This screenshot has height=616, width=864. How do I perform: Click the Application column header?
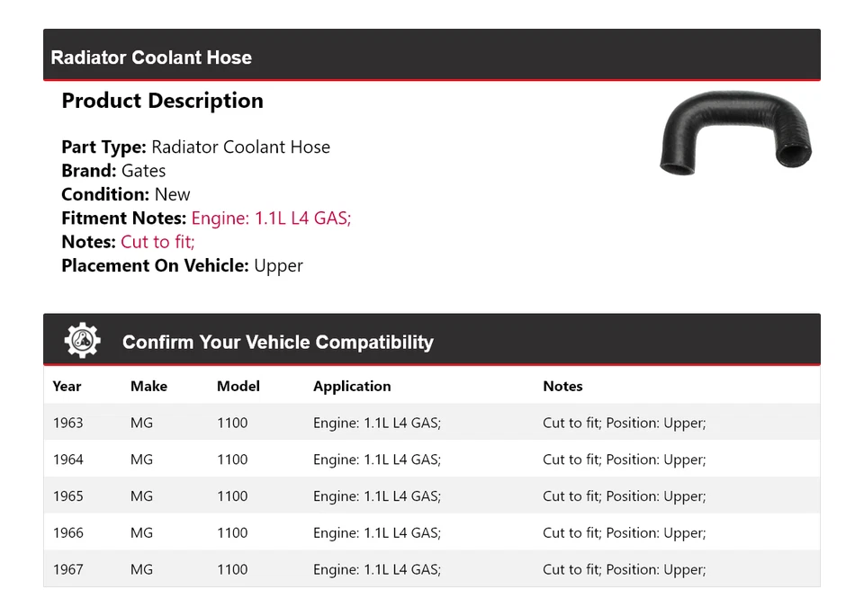(352, 386)
